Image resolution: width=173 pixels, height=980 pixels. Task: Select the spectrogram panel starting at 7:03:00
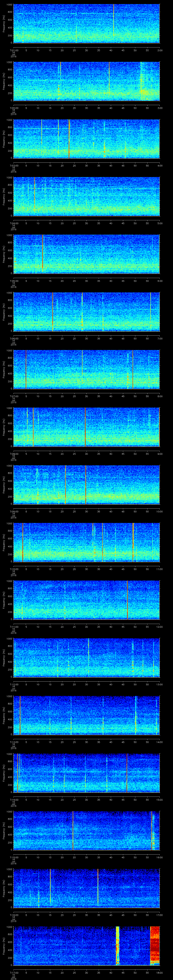point(86,139)
